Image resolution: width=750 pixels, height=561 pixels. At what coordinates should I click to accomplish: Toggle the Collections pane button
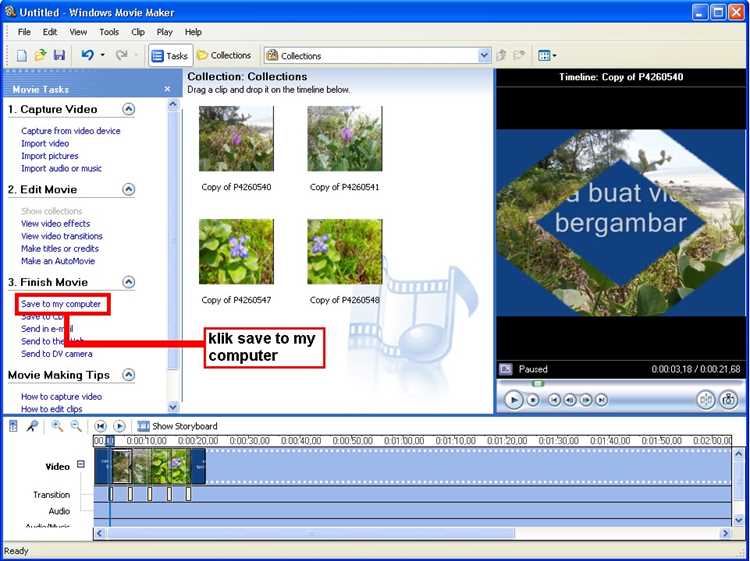click(x=224, y=55)
